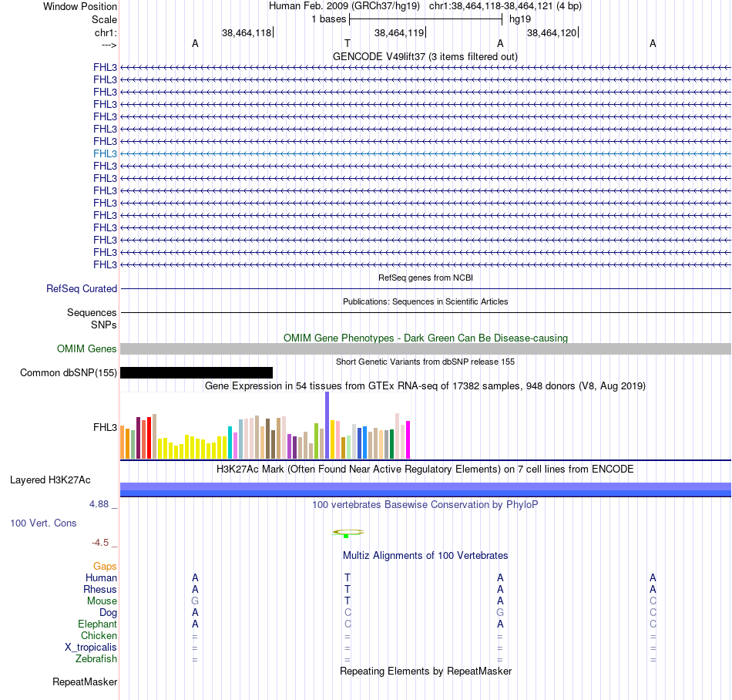Click the G base in the Dog row
The image size is (732, 700).
[x=500, y=613]
